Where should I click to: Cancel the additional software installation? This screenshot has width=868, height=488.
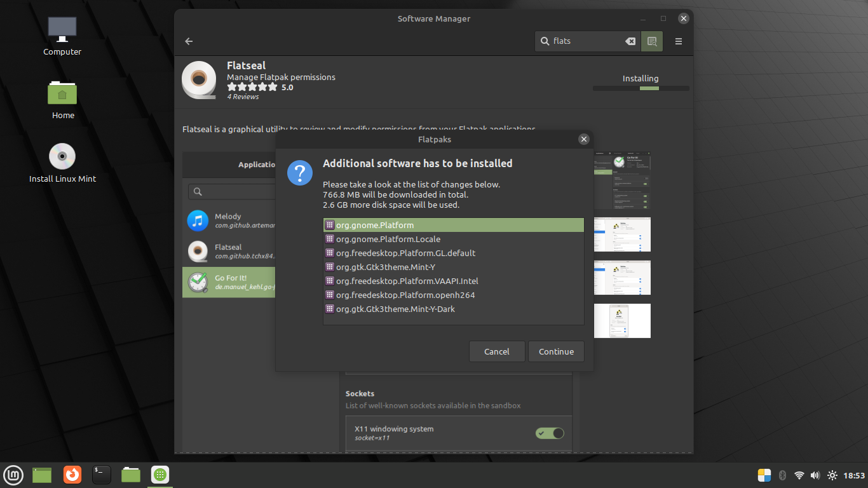(x=497, y=351)
